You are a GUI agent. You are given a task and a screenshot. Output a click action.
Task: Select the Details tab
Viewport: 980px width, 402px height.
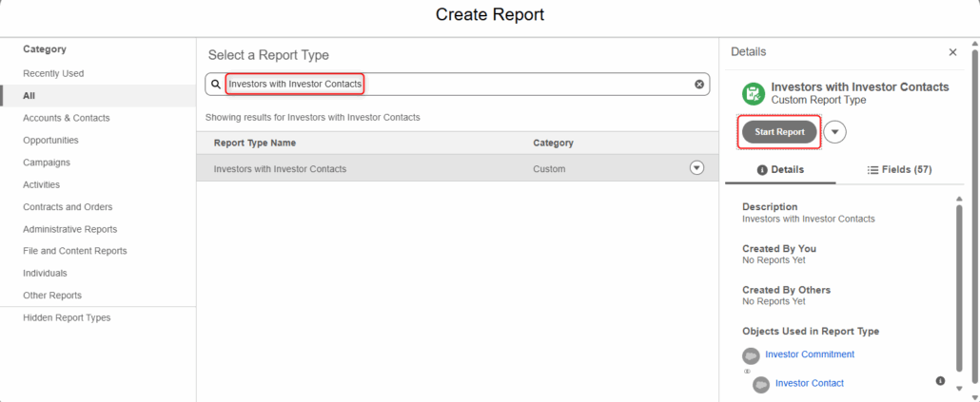point(780,170)
